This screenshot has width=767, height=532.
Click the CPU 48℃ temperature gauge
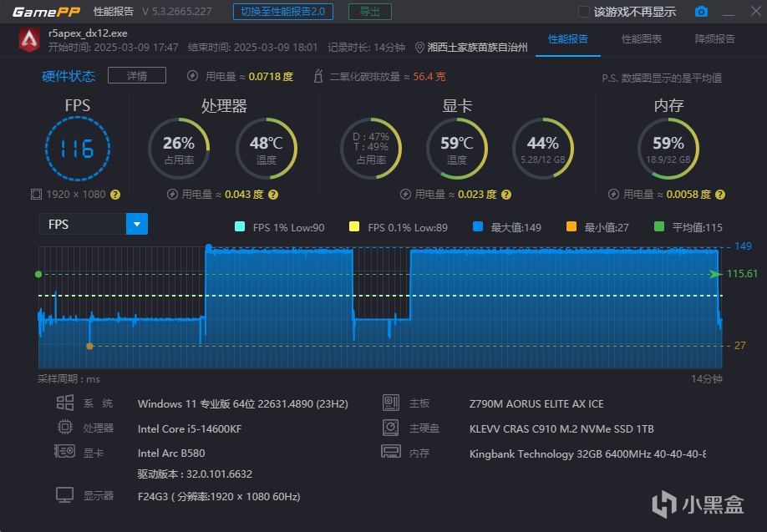266,149
